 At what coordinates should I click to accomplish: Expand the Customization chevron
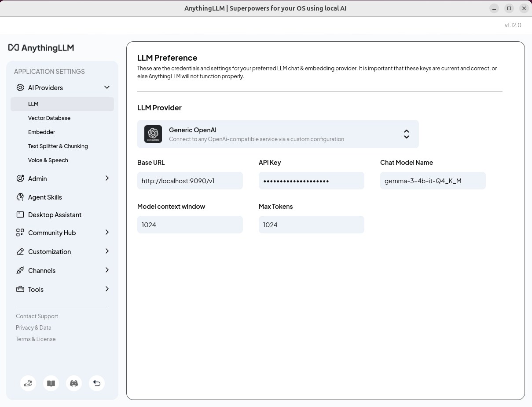tap(107, 251)
